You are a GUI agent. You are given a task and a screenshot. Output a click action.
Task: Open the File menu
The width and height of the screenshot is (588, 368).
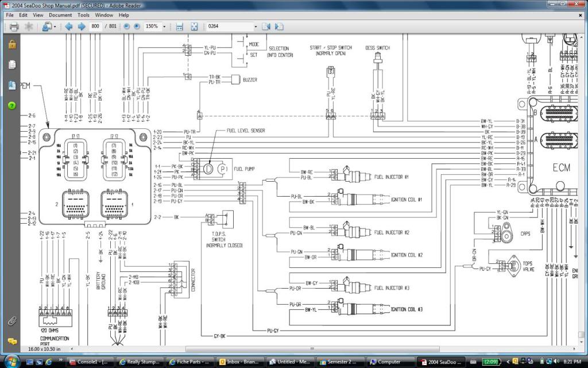point(10,15)
